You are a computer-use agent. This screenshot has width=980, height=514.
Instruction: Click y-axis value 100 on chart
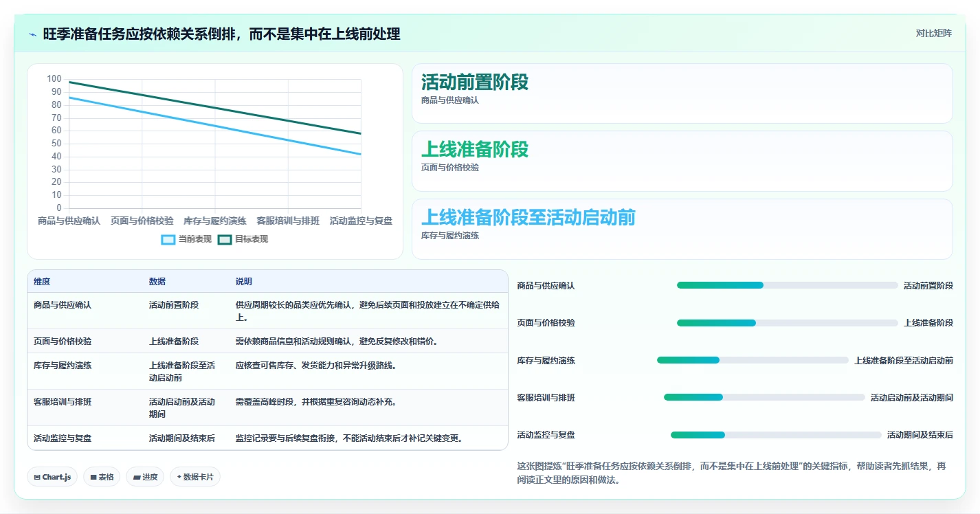point(54,79)
